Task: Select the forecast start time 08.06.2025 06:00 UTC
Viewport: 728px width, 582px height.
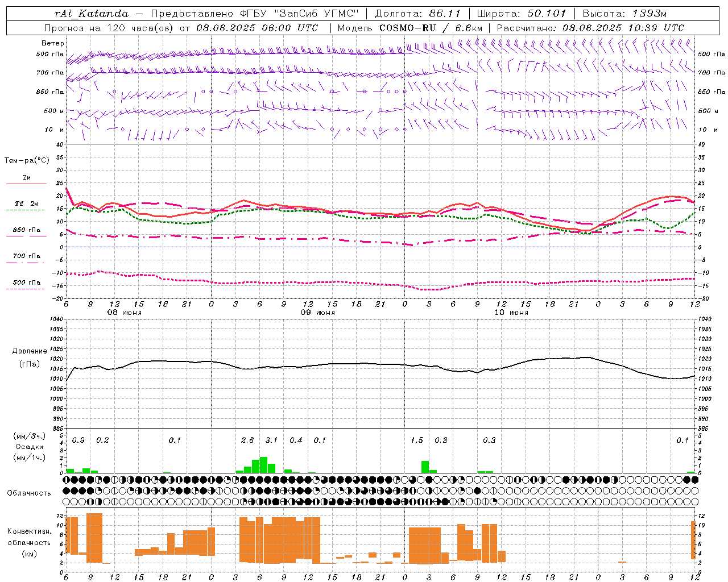Action: 257,28
